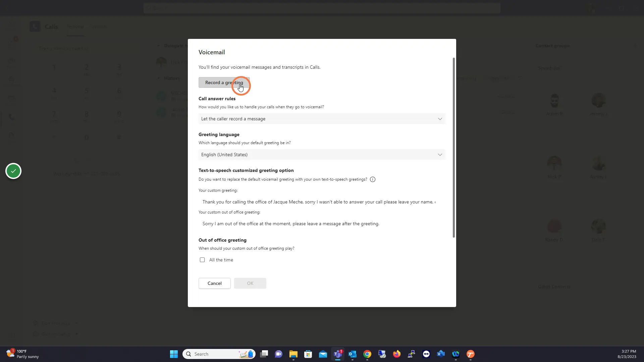Open the Mail app in the taskbar
The width and height of the screenshot is (644, 362).
coord(323,354)
